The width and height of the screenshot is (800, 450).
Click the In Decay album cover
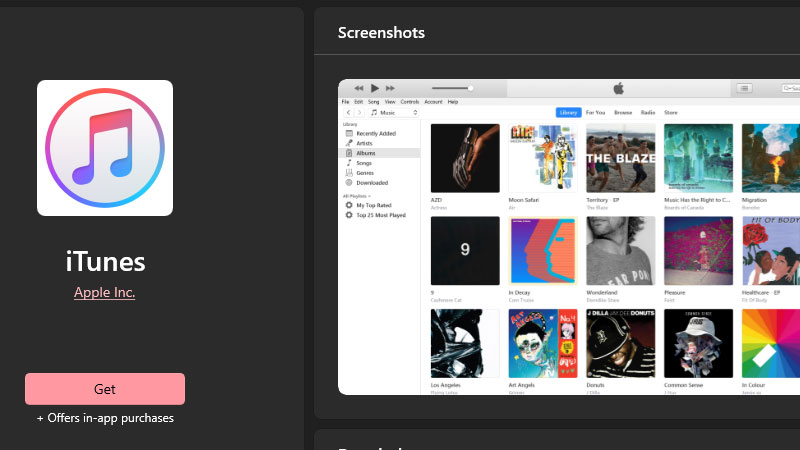(543, 251)
